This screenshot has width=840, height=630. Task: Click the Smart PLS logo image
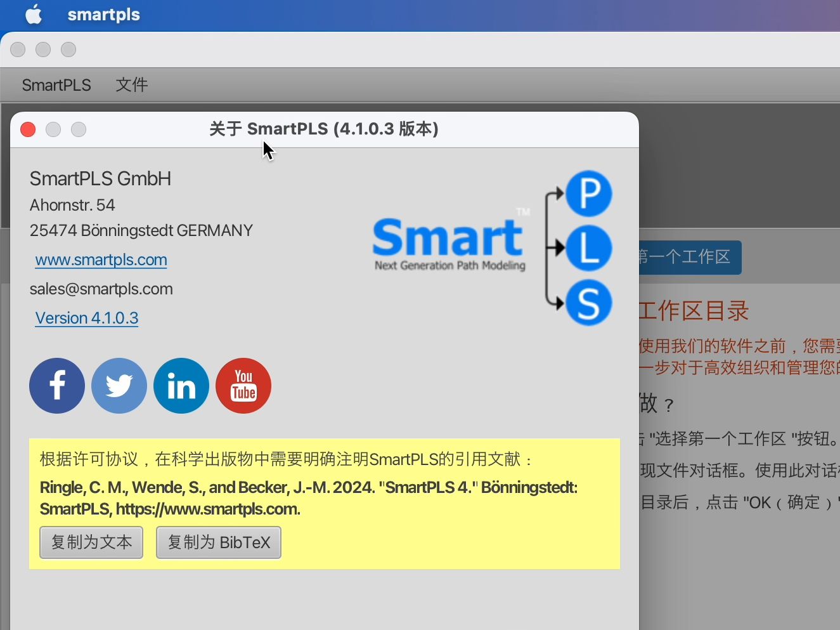tap(493, 248)
